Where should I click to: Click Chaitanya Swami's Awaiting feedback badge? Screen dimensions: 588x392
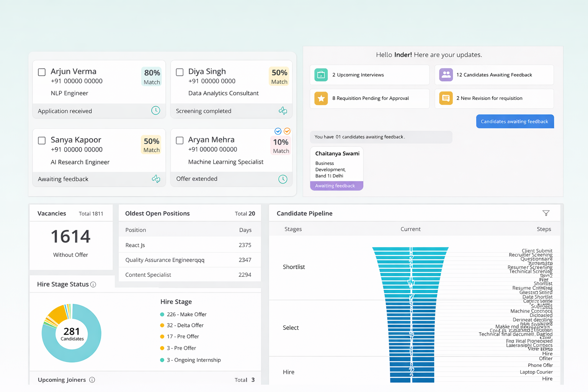click(336, 186)
